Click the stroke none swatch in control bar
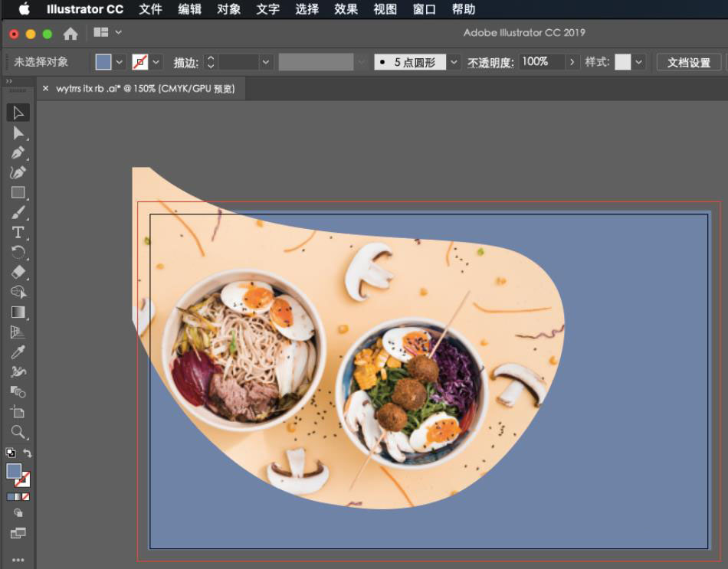Viewport: 728px width, 569px height. tap(139, 62)
